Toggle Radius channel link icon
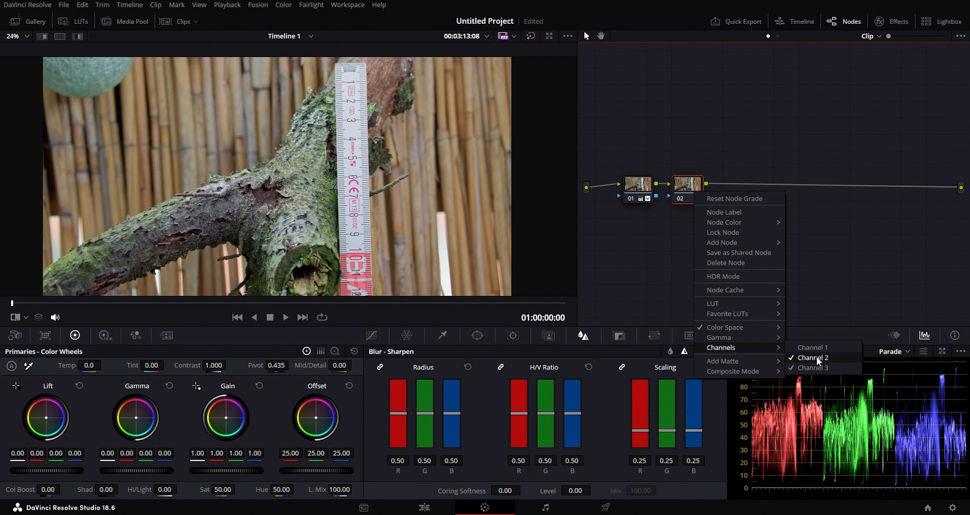 point(380,367)
